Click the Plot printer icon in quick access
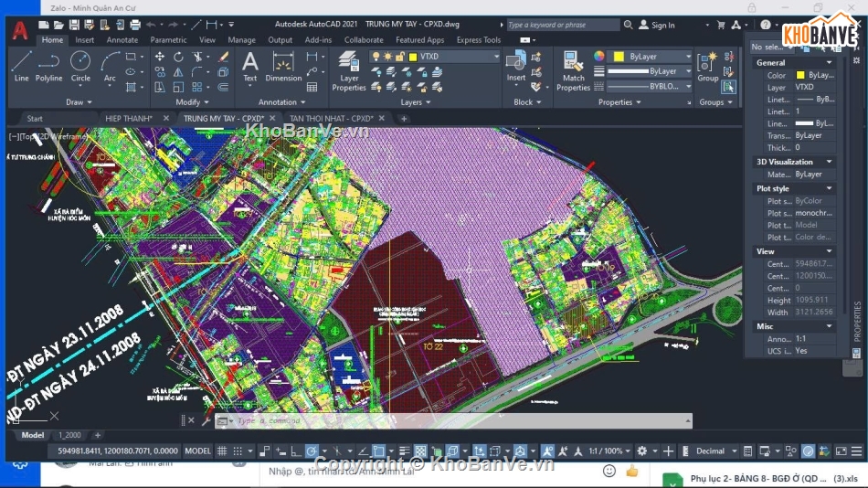 [x=135, y=25]
